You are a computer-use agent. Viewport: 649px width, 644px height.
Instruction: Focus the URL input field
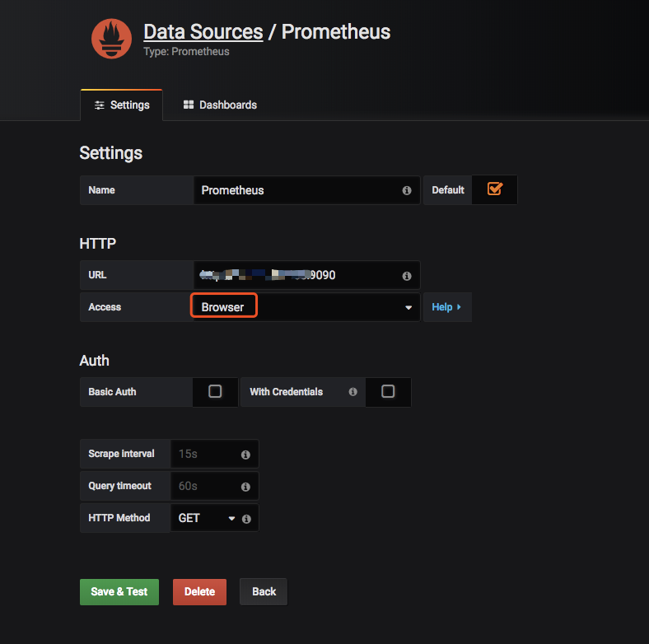tap(306, 275)
